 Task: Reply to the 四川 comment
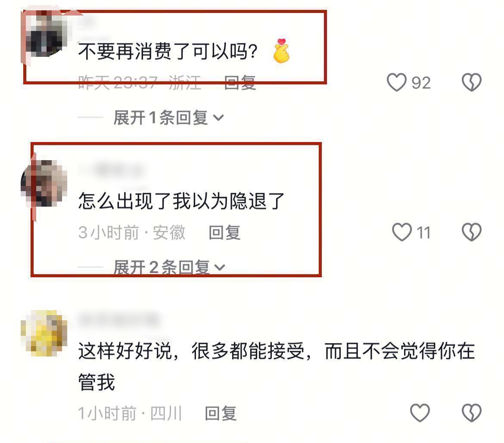point(221,413)
